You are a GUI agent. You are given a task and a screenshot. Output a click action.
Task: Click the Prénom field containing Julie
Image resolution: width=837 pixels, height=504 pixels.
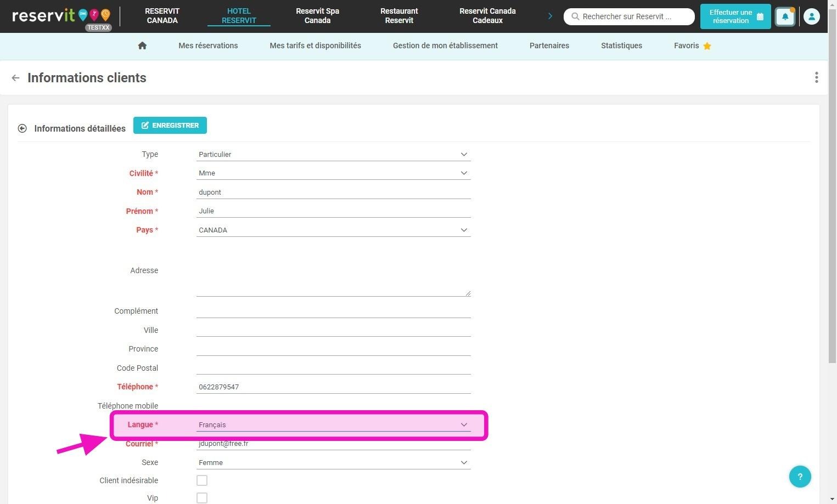click(334, 211)
